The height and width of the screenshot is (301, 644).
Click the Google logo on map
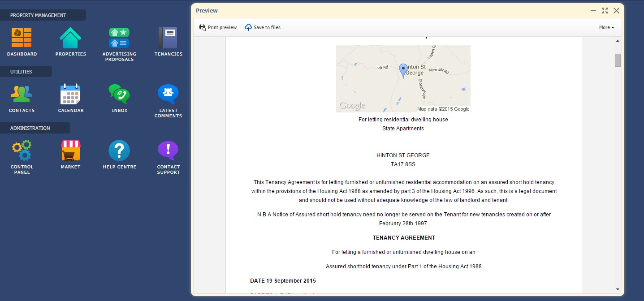tap(352, 106)
